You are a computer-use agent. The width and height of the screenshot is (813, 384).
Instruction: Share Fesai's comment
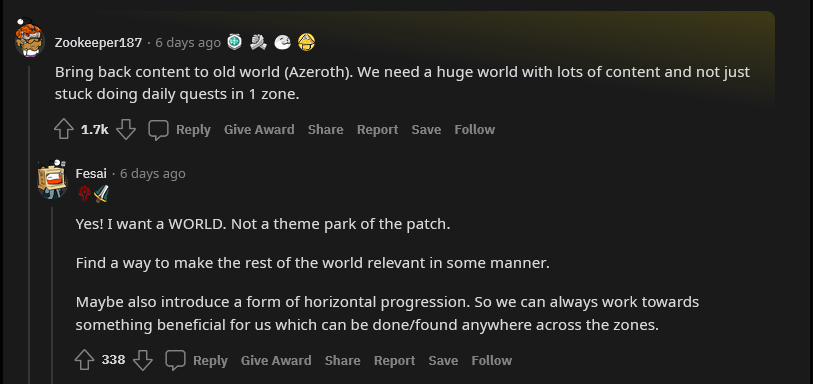pyautogui.click(x=343, y=360)
